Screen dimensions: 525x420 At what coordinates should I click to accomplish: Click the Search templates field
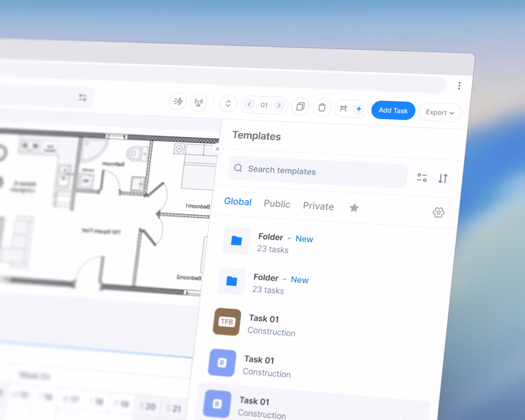click(x=317, y=172)
